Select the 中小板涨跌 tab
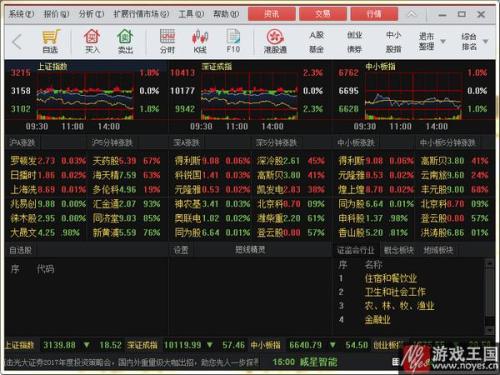 coord(356,143)
